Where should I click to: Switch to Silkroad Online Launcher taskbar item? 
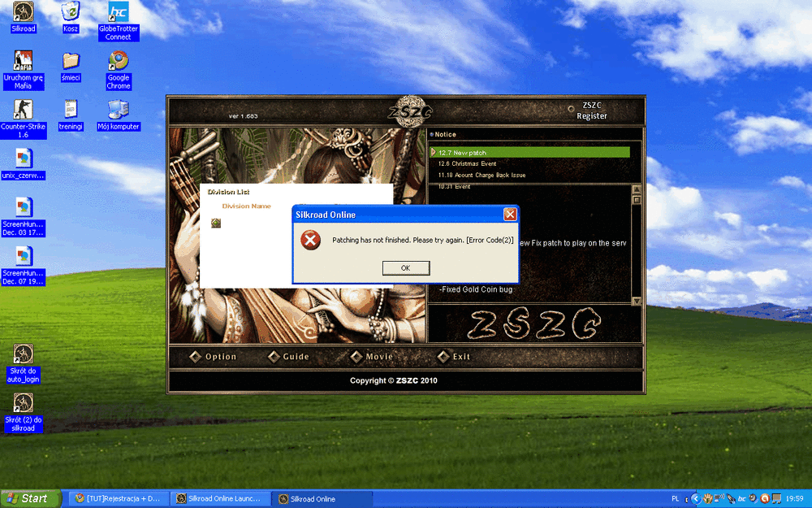point(221,499)
